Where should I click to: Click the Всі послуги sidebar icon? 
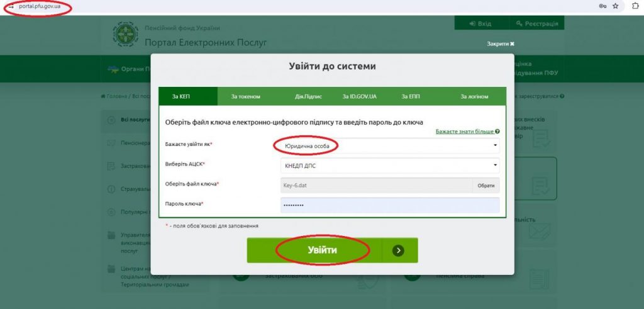(111, 119)
